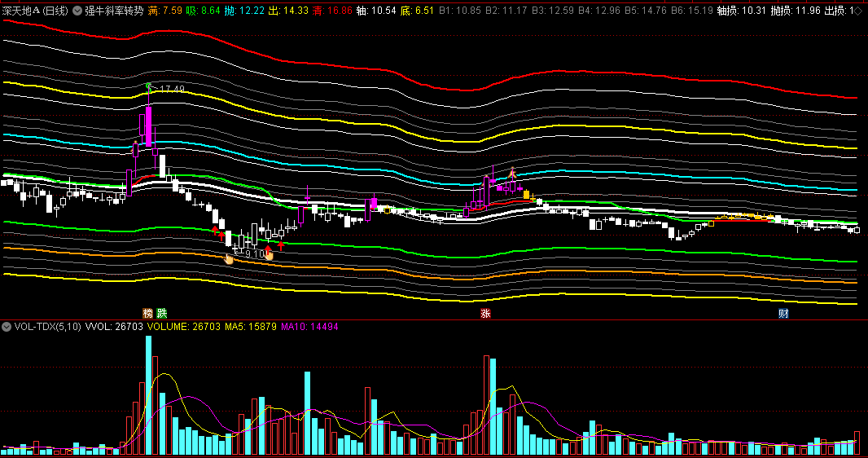
Task: Click the B4: 12.96 value
Action: (x=599, y=10)
